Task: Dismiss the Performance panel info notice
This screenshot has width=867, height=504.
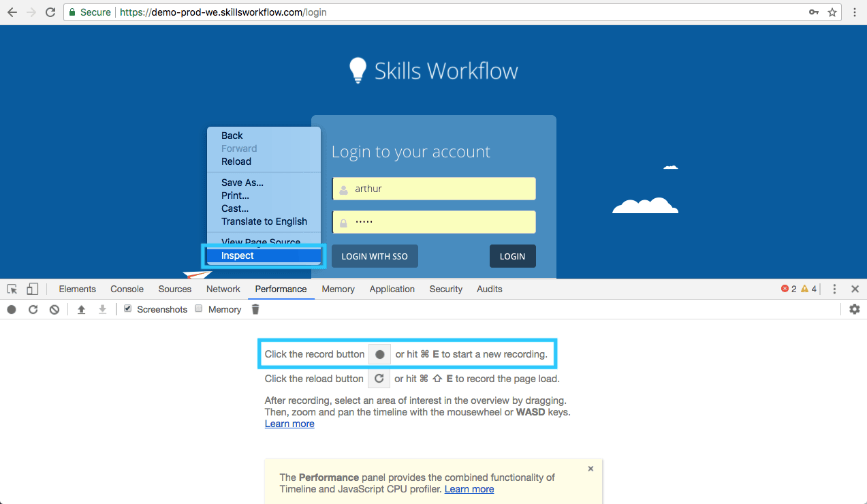Action: click(x=590, y=469)
